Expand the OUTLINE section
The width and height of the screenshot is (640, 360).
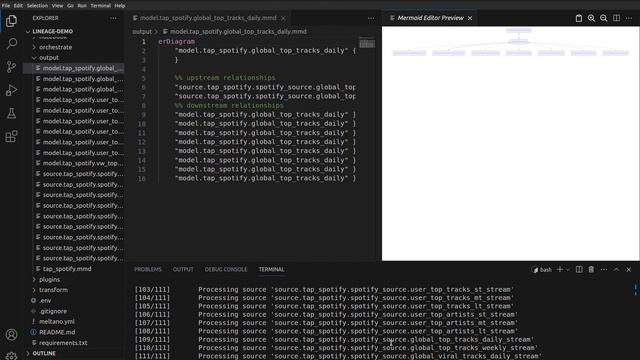point(44,353)
